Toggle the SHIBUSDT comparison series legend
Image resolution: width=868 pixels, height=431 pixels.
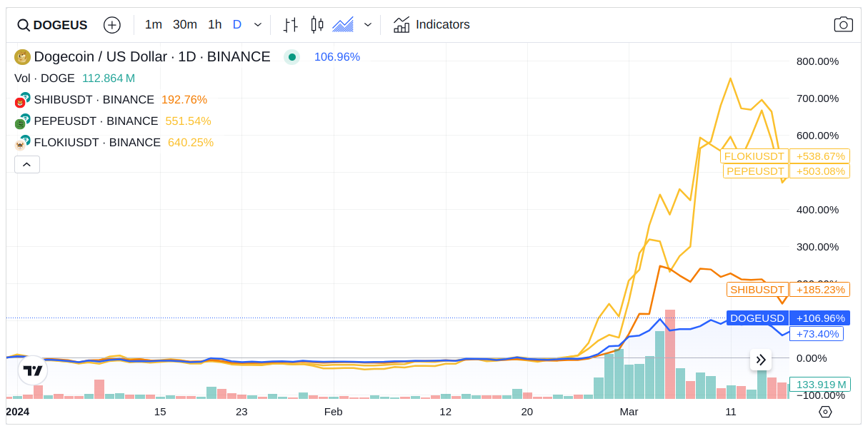(94, 100)
